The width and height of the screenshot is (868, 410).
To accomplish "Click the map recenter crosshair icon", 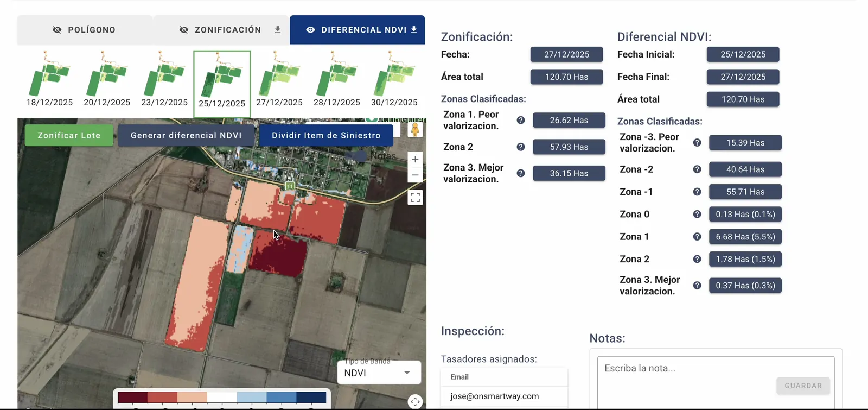I will pos(415,401).
